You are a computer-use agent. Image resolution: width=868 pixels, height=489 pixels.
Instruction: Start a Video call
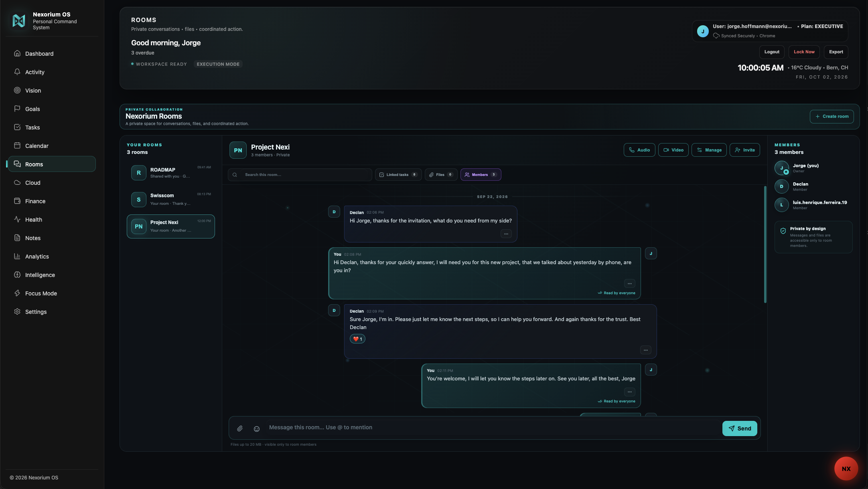[x=673, y=150]
